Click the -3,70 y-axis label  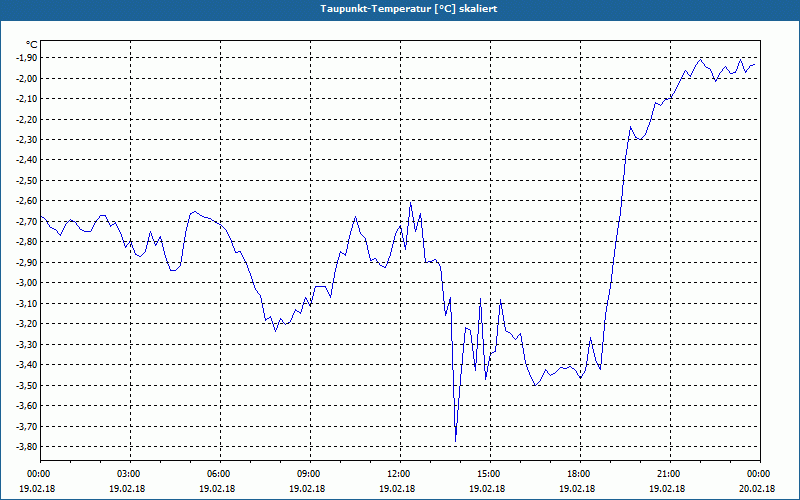pos(28,426)
